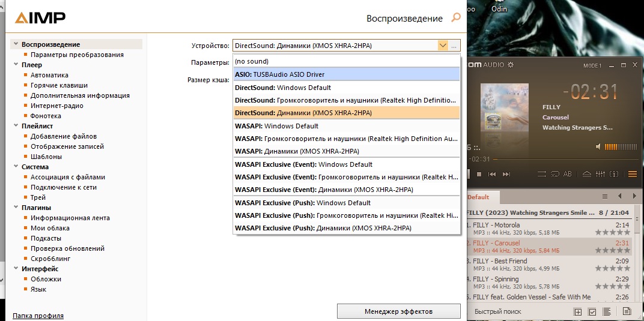
Task: Click the album cover art thumbnail
Action: point(505,107)
